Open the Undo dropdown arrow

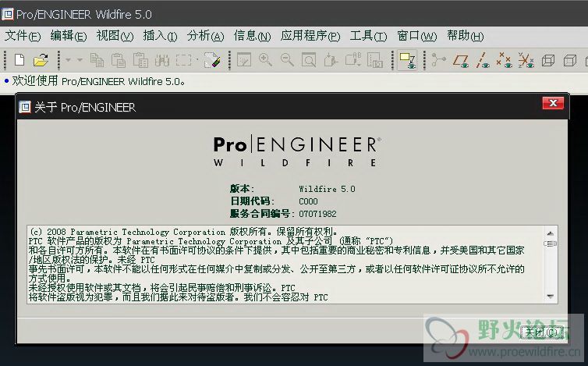tap(69, 60)
